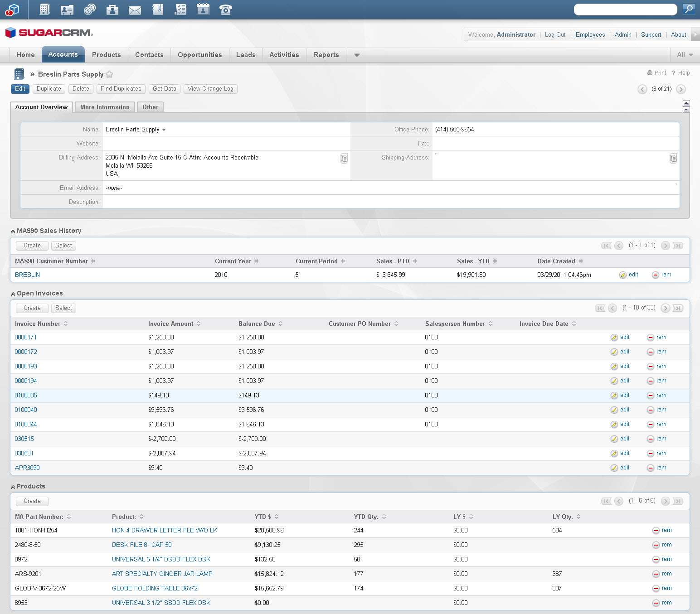Screen dimensions: 700x614
Task: Click Select in MAS90 Sales History
Action: 63,246
